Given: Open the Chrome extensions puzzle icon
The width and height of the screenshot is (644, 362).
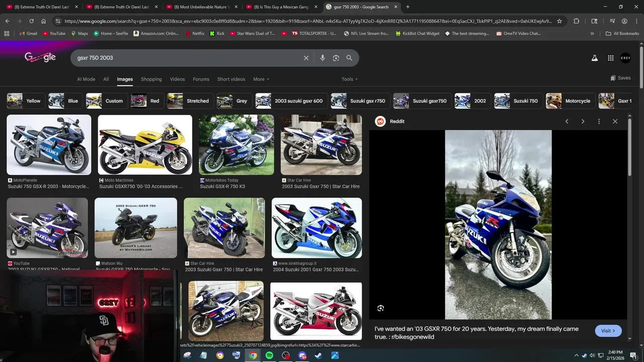Looking at the screenshot, I should click(577, 21).
